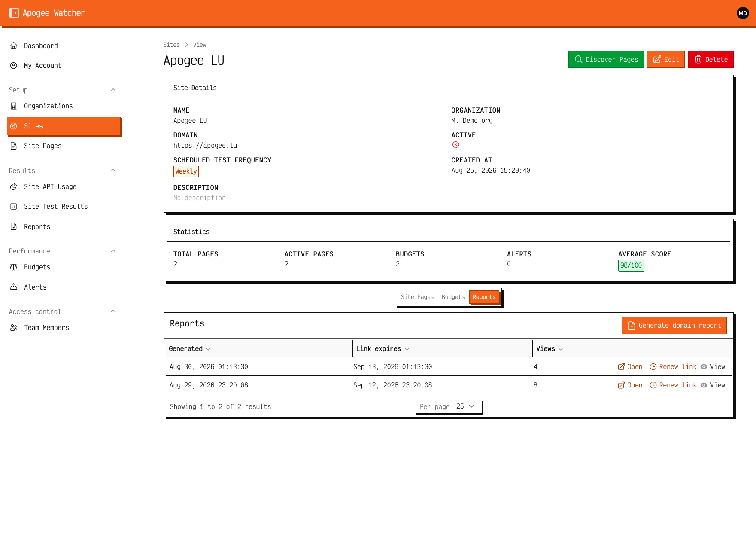Collapse the Results sidebar section
The width and height of the screenshot is (756, 537).
click(x=113, y=170)
